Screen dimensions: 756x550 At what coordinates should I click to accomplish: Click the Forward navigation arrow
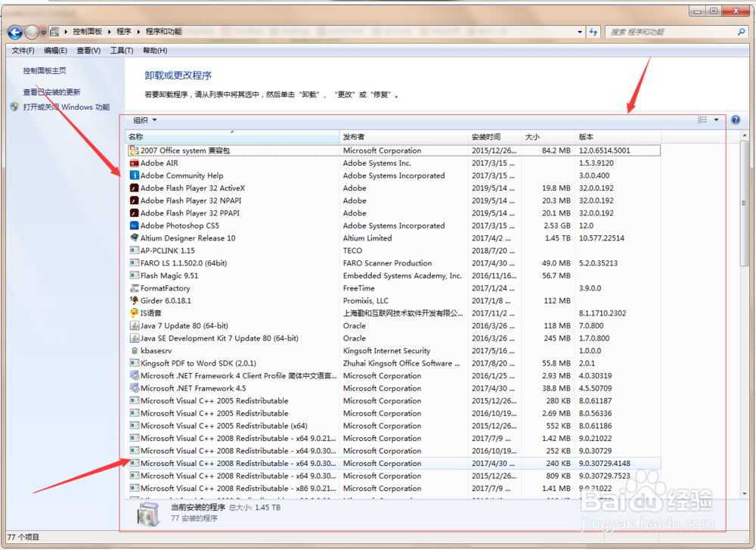click(x=32, y=33)
